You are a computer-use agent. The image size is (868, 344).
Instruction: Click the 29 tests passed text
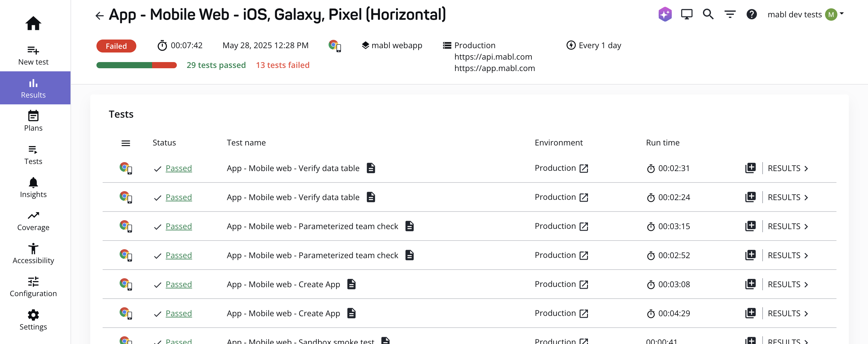(x=216, y=65)
